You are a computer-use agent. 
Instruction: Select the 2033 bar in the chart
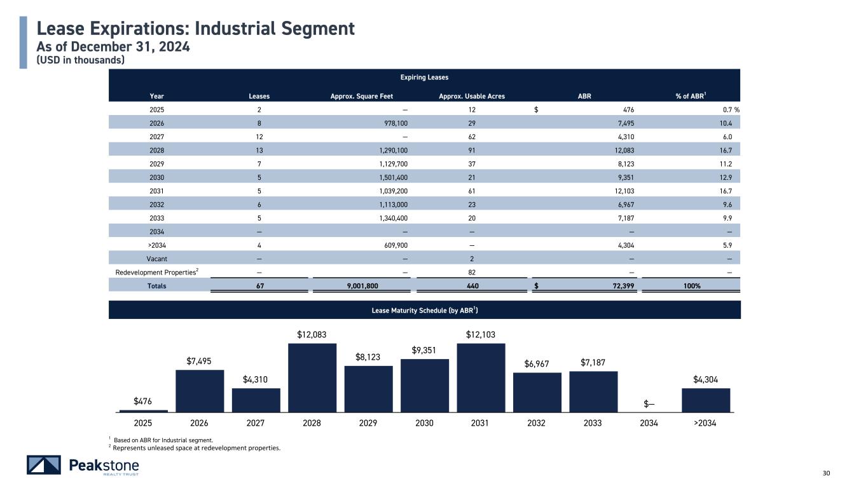click(593, 391)
